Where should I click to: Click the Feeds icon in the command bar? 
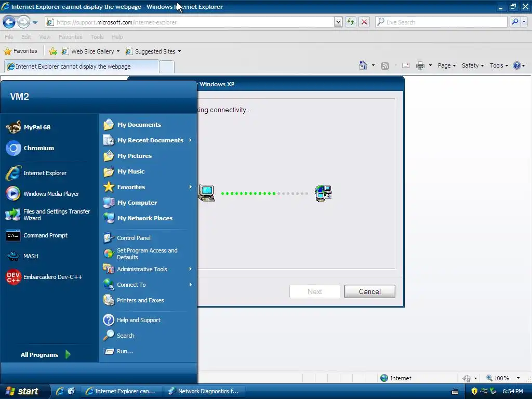385,66
